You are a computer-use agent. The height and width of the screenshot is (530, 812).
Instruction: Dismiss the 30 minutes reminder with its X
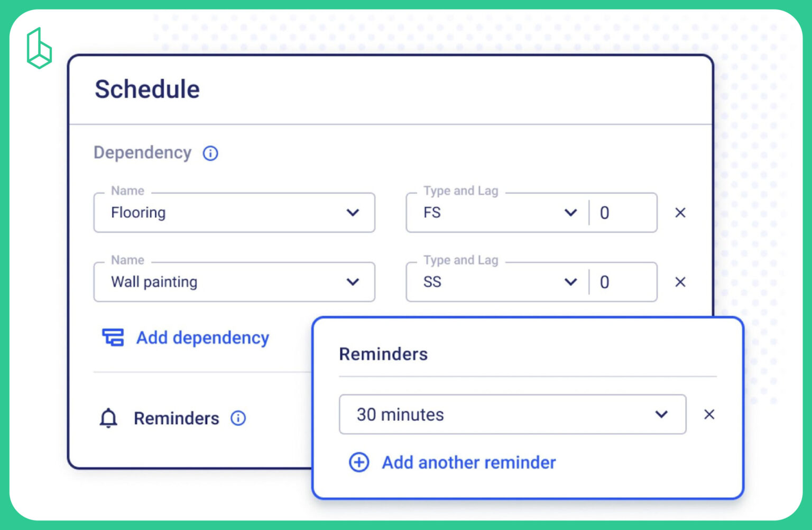point(709,415)
